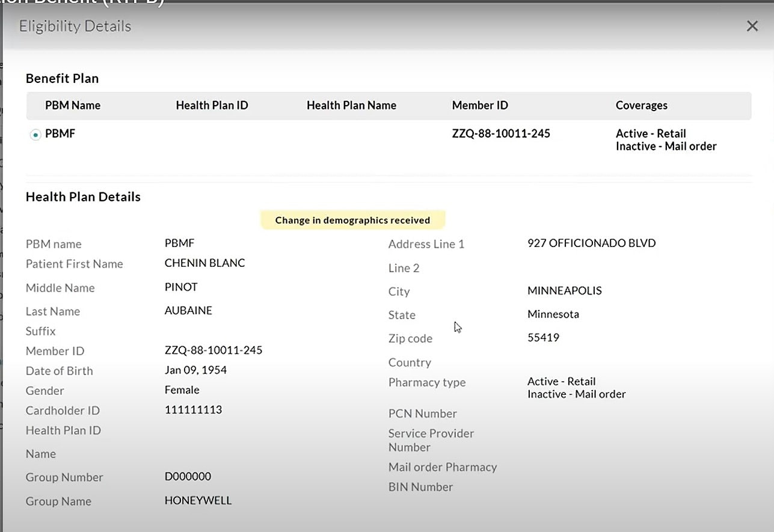
Task: Click the city value MINNEAPOLIS
Action: (x=564, y=290)
